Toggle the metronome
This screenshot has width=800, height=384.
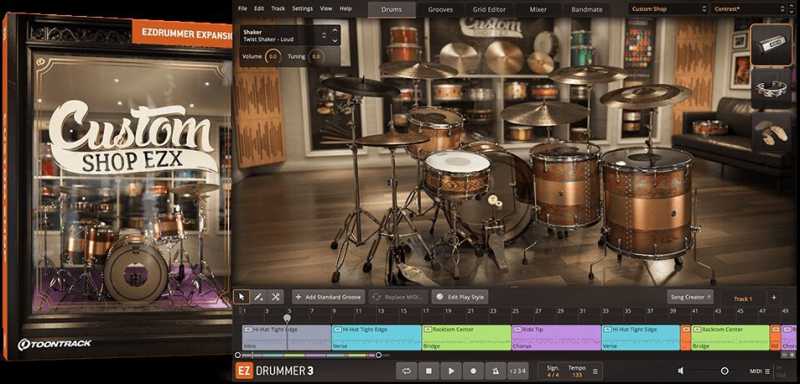[495, 371]
